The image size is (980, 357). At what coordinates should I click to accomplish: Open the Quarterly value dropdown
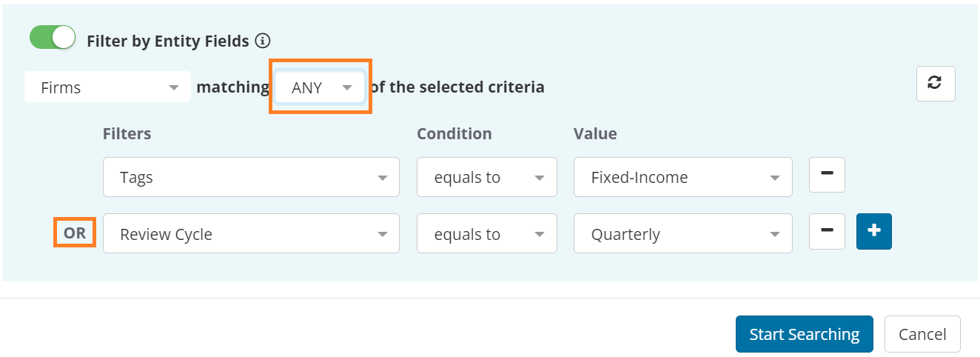coord(683,234)
